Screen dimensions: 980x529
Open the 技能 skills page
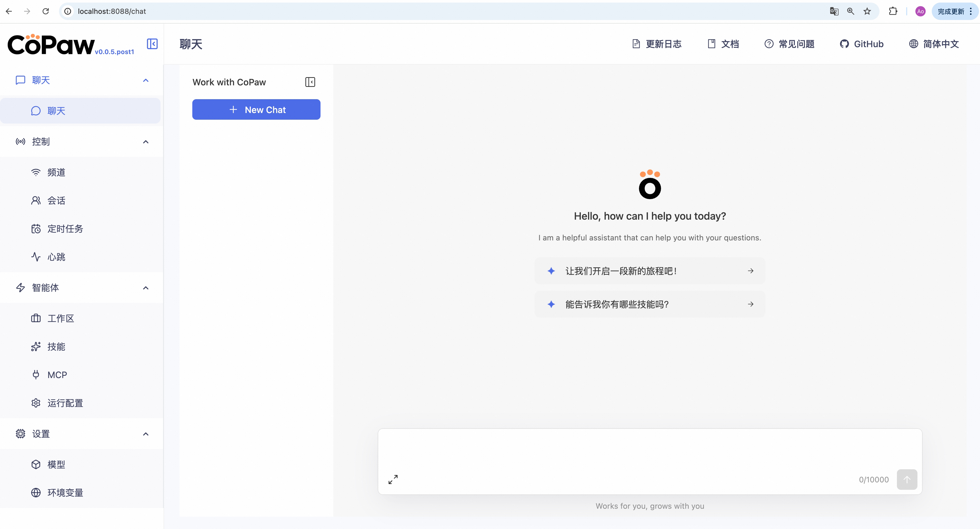(56, 347)
